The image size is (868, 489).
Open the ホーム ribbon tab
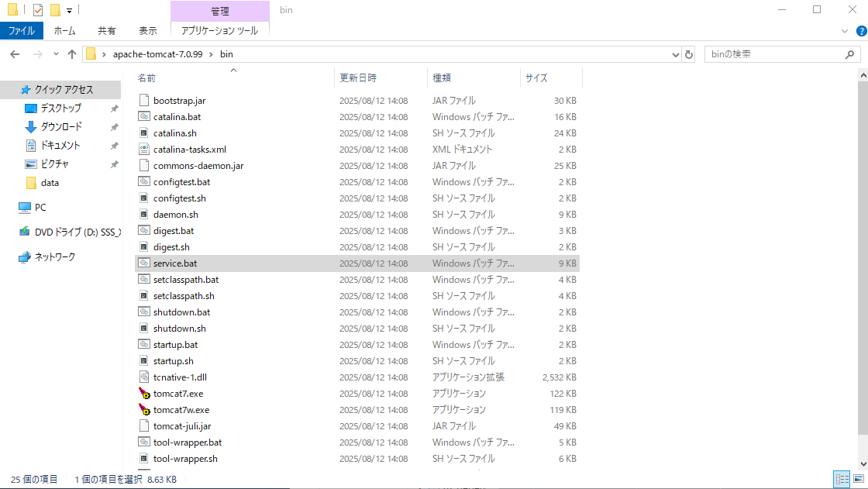[65, 31]
